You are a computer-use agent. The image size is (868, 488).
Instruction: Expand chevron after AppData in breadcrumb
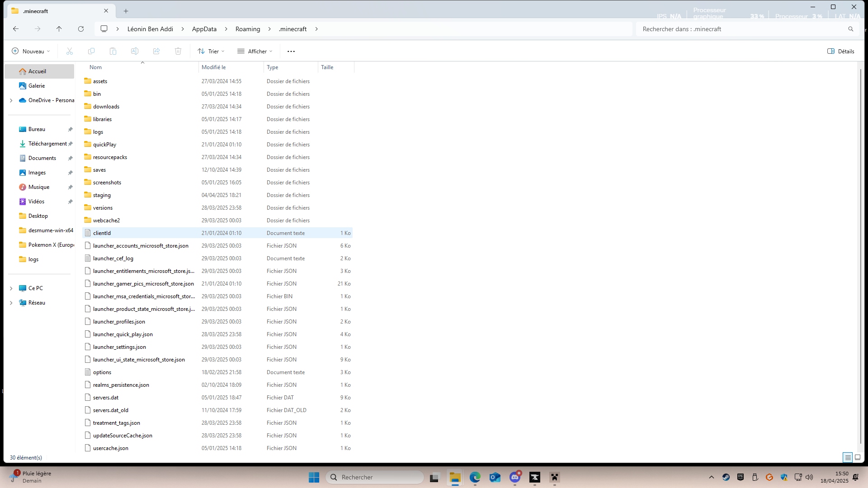pos(226,29)
